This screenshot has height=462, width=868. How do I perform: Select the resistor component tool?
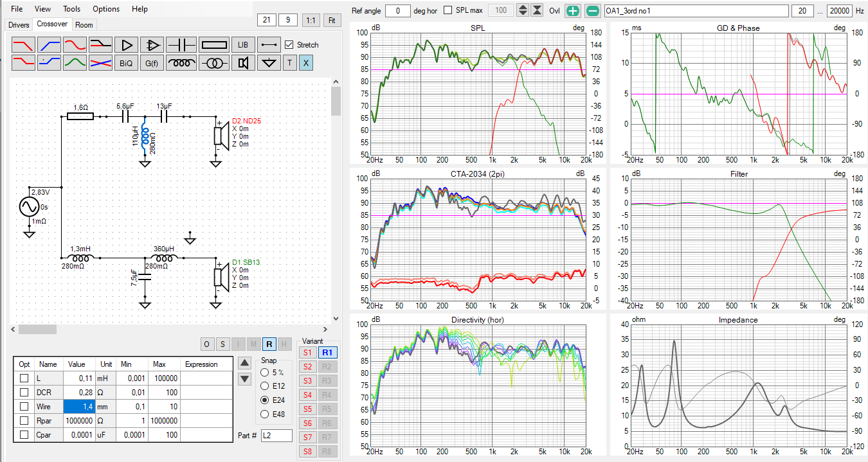point(213,45)
